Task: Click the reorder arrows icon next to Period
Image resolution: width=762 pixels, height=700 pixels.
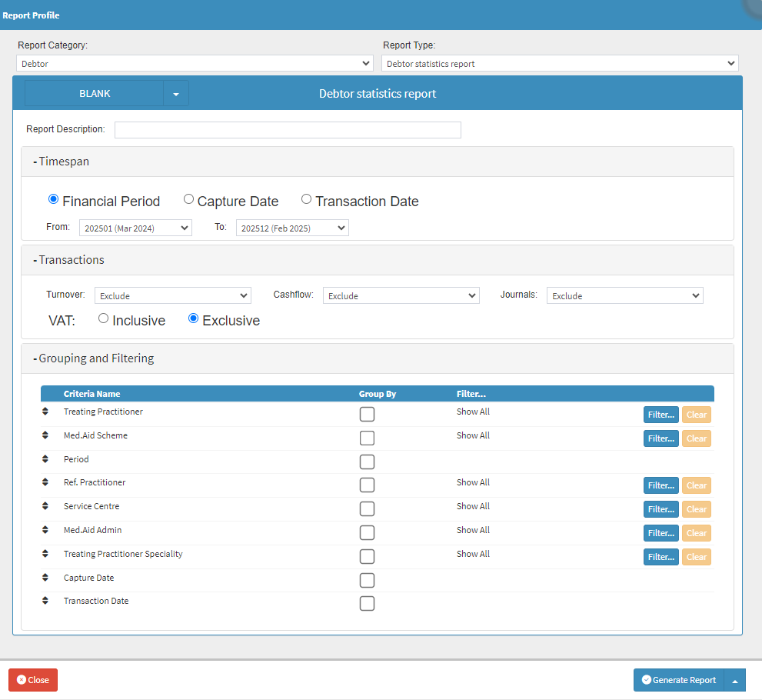Action: point(45,460)
